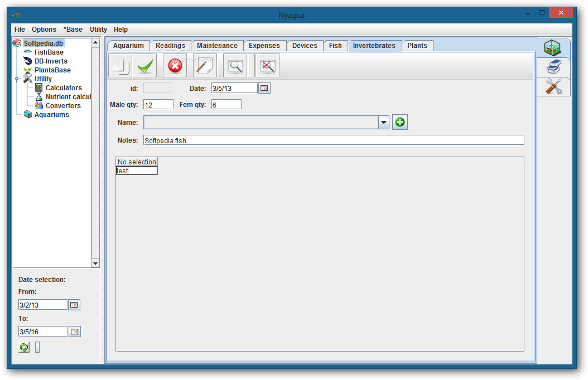Open the stacked books panel icon
588x380 pixels.
coord(553,67)
